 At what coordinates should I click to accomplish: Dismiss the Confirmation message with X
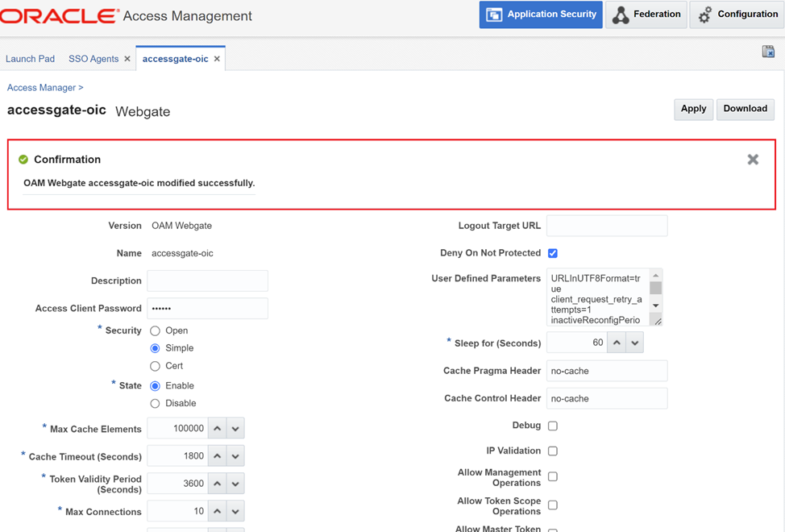click(x=753, y=160)
